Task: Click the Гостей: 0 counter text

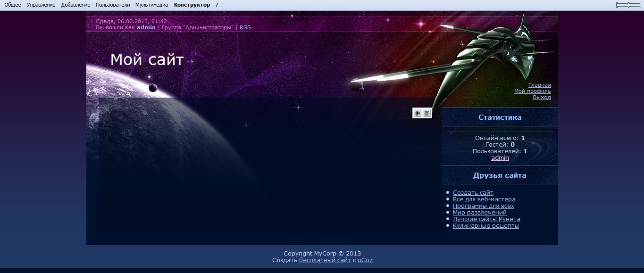Action: pos(500,145)
